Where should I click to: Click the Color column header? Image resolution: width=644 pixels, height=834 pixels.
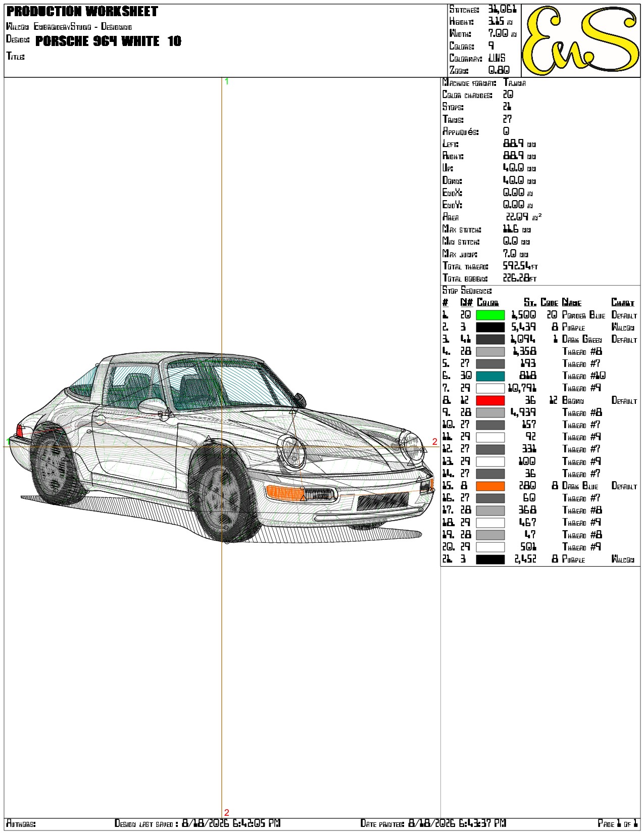click(x=488, y=303)
